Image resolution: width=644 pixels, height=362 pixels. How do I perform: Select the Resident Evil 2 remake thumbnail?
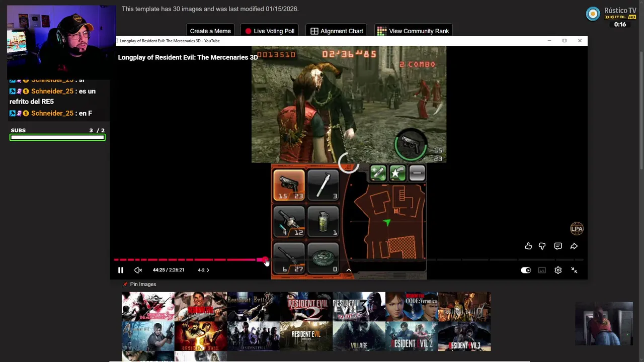pos(412,336)
